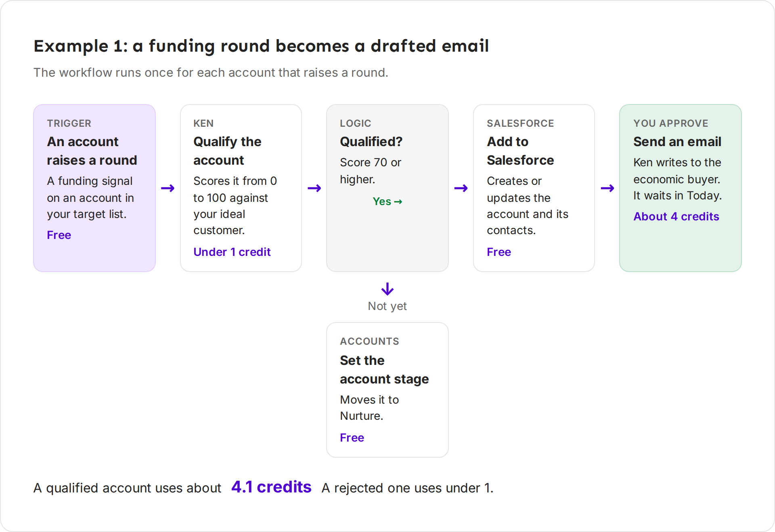
Task: Select the YOU APPROVE label
Action: 670,123
